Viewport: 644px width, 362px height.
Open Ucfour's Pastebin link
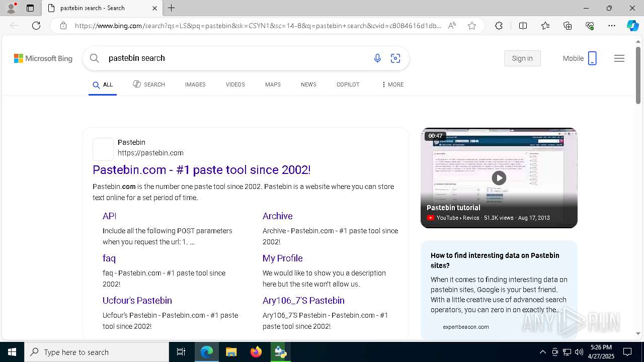tap(137, 301)
